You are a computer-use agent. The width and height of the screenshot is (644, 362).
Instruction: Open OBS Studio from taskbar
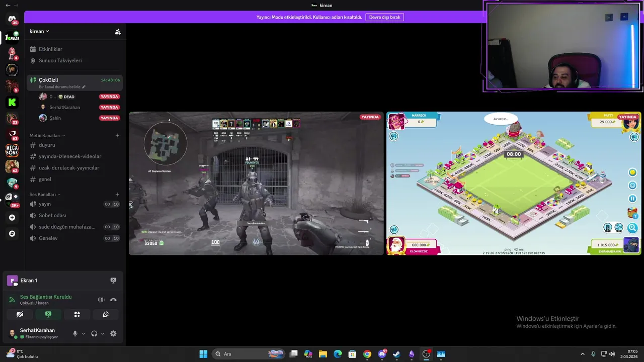click(x=426, y=354)
